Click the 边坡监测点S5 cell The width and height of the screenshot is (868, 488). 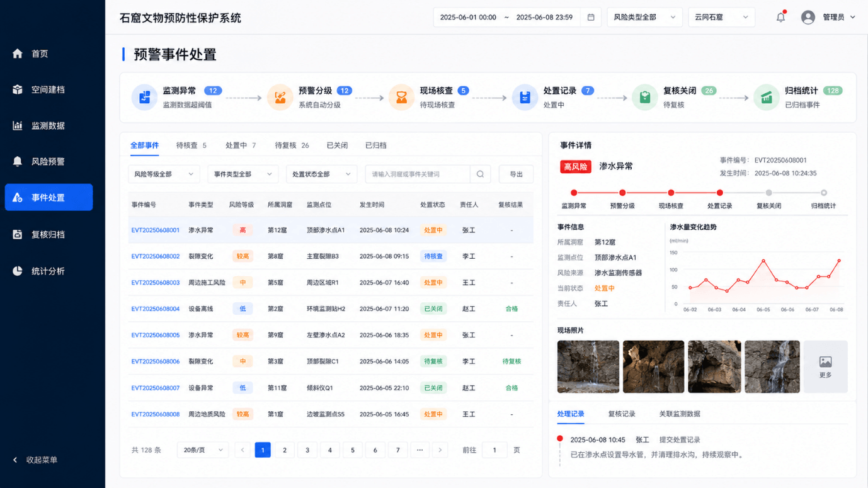(x=326, y=414)
